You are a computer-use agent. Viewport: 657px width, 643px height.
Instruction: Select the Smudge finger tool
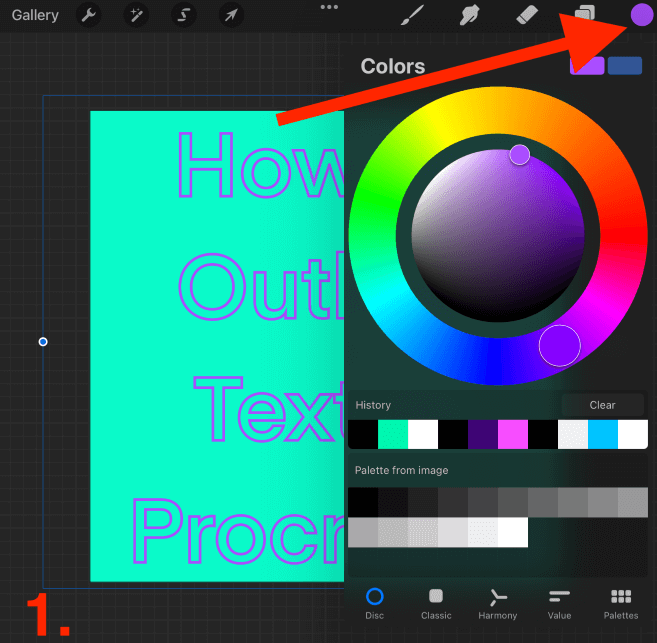tap(469, 15)
